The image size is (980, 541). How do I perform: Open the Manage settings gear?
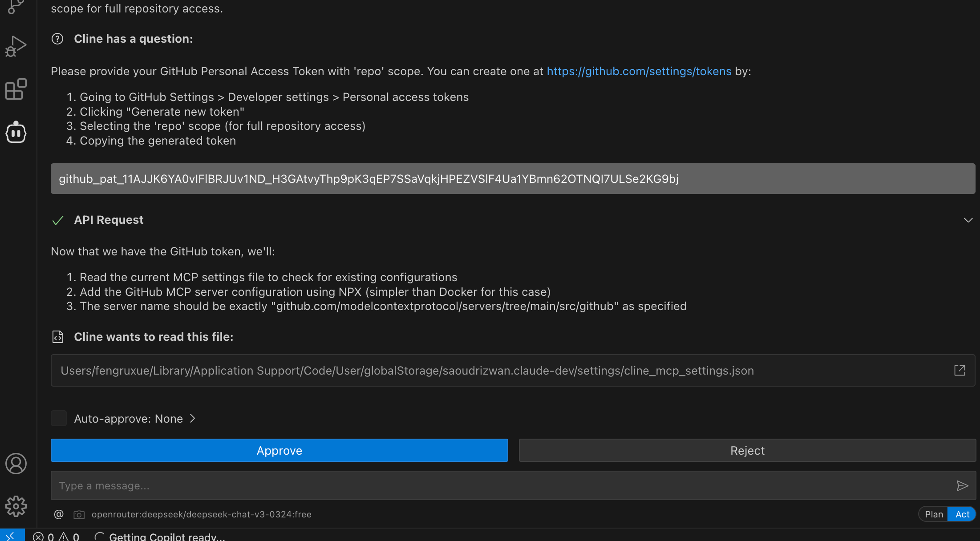(x=16, y=506)
